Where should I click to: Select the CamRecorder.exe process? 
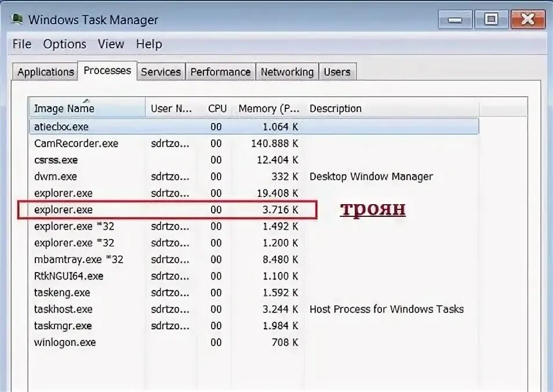tap(253, 143)
